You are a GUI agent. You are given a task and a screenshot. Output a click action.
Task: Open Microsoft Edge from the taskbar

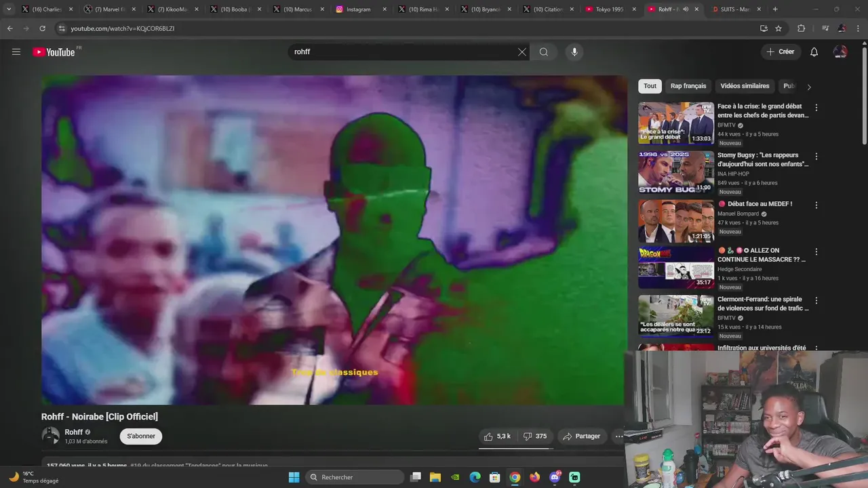pos(475,477)
